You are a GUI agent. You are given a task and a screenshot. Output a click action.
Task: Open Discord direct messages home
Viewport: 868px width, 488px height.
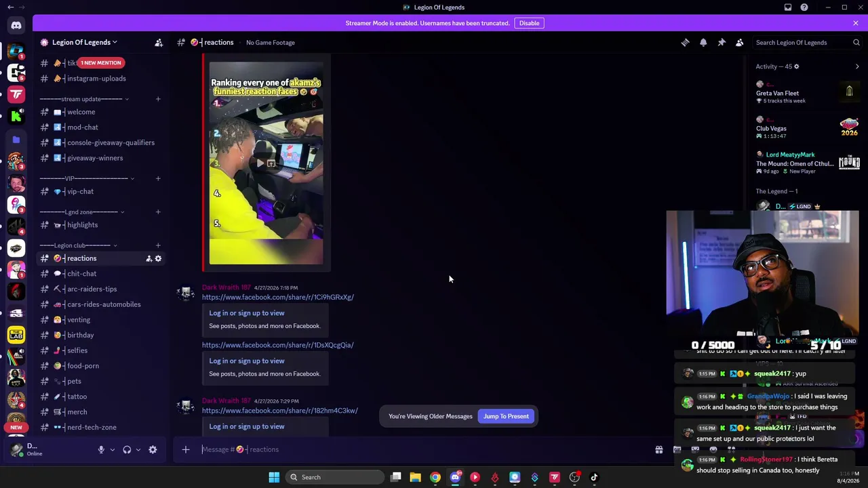[x=16, y=26]
